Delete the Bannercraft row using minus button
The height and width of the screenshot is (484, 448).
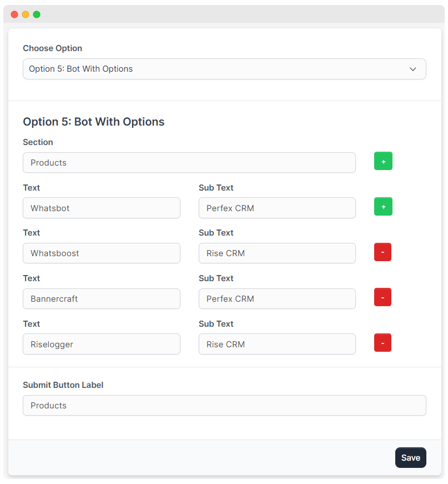382,297
